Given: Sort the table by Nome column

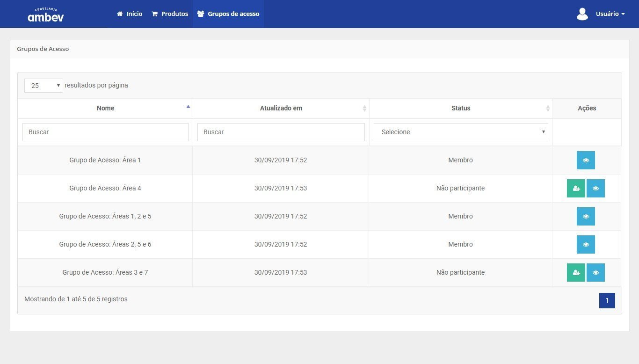Looking at the screenshot, I should click(105, 108).
